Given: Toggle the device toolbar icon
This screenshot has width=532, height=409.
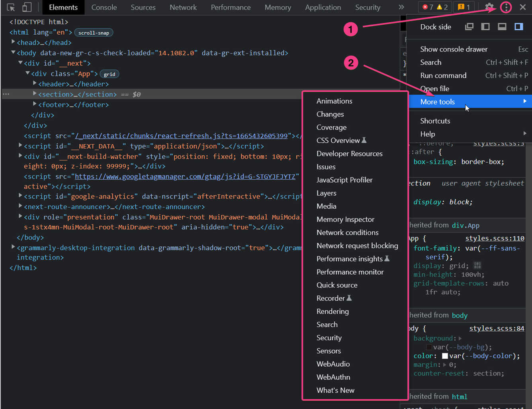Looking at the screenshot, I should pyautogui.click(x=27, y=7).
